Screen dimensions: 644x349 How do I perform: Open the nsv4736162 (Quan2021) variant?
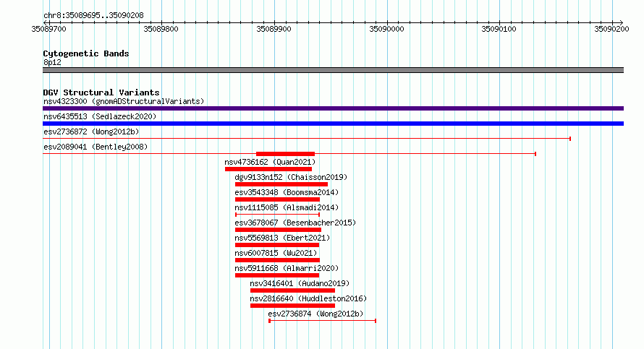[x=270, y=162]
